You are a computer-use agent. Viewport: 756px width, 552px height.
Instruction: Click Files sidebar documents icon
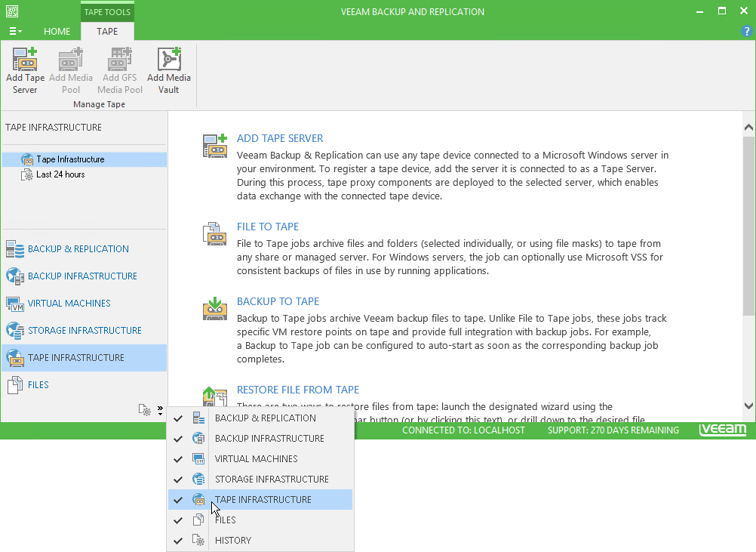click(x=15, y=385)
